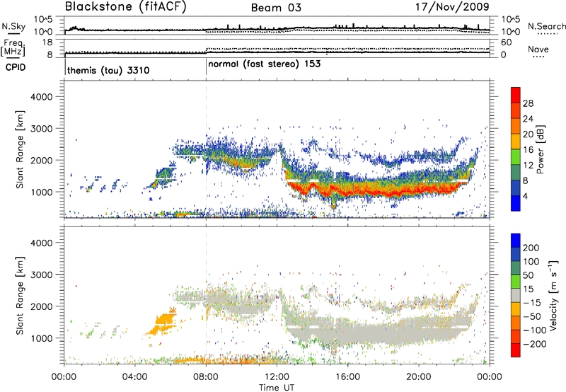
Task: Click the "04:00" time tick label
Action: point(135,377)
